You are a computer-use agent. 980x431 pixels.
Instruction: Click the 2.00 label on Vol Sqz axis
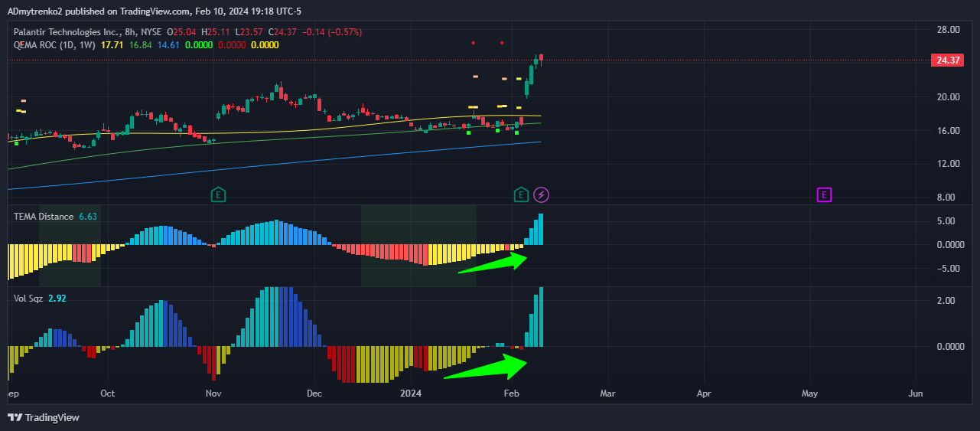(946, 301)
